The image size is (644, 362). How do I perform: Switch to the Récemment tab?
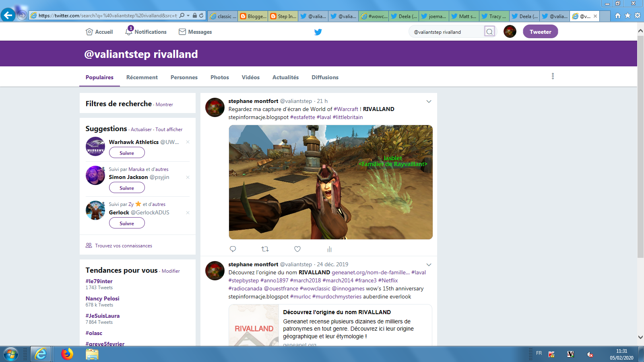click(x=142, y=77)
